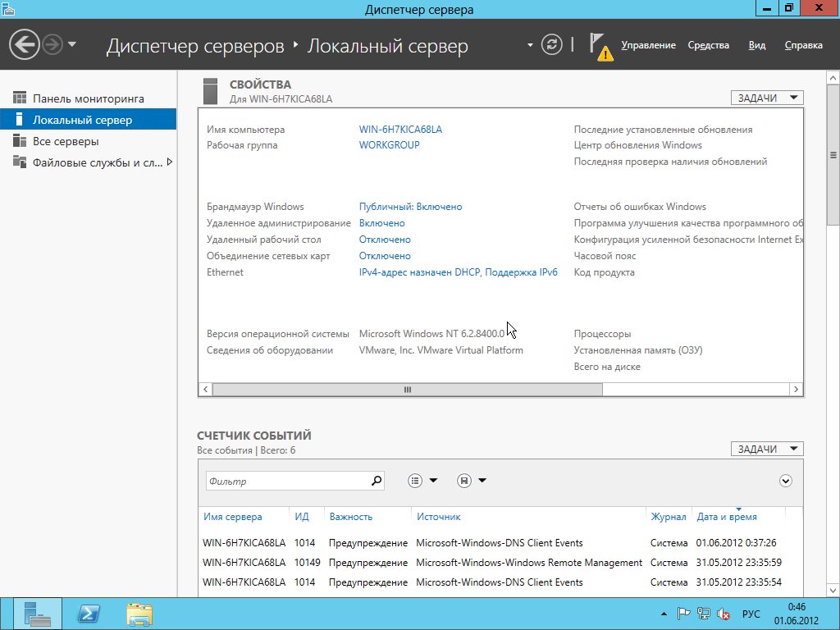This screenshot has width=840, height=630.
Task: Launch PowerShell from taskbar
Action: [89, 614]
